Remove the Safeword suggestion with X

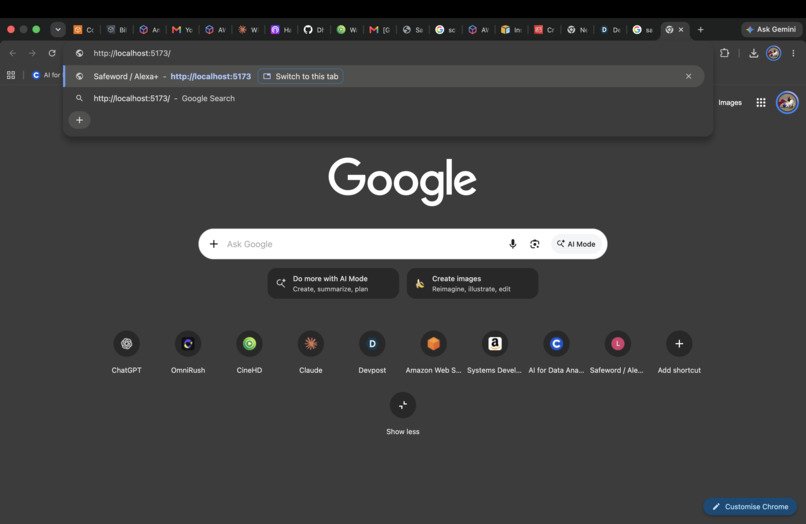[x=688, y=76]
